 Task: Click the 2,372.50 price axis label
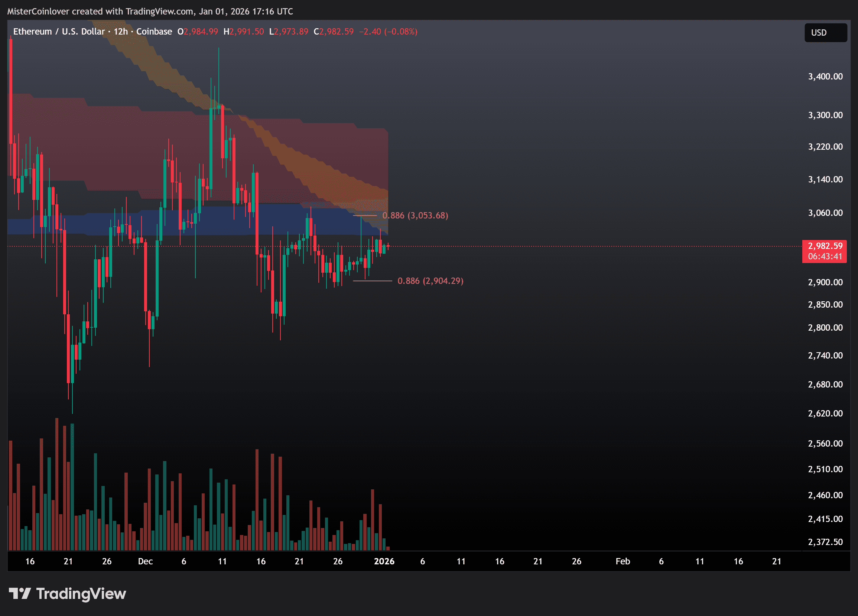pyautogui.click(x=825, y=542)
